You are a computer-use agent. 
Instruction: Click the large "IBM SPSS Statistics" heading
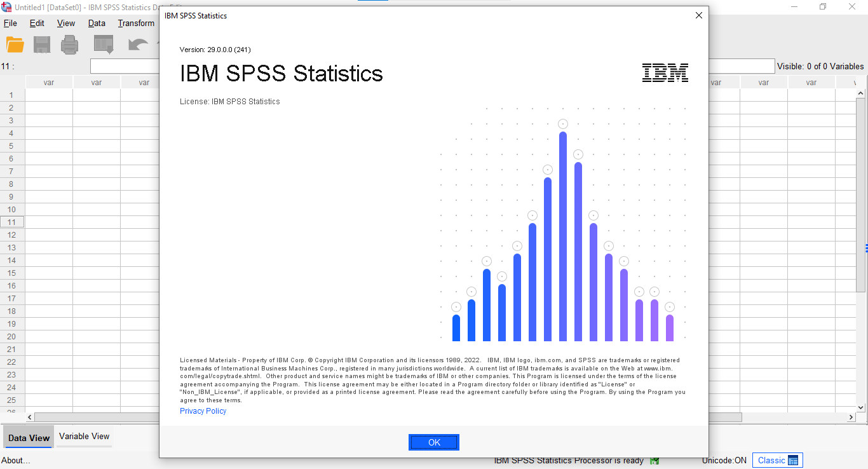coord(281,74)
